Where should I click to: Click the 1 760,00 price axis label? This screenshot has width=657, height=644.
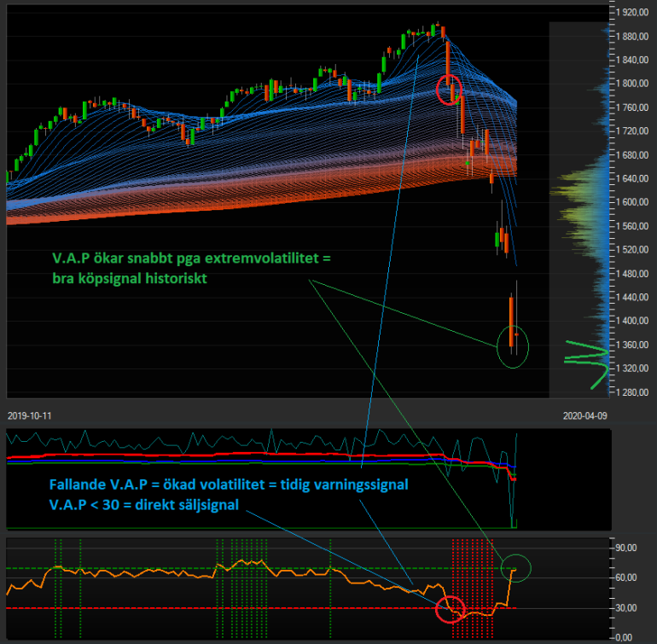pyautogui.click(x=632, y=107)
